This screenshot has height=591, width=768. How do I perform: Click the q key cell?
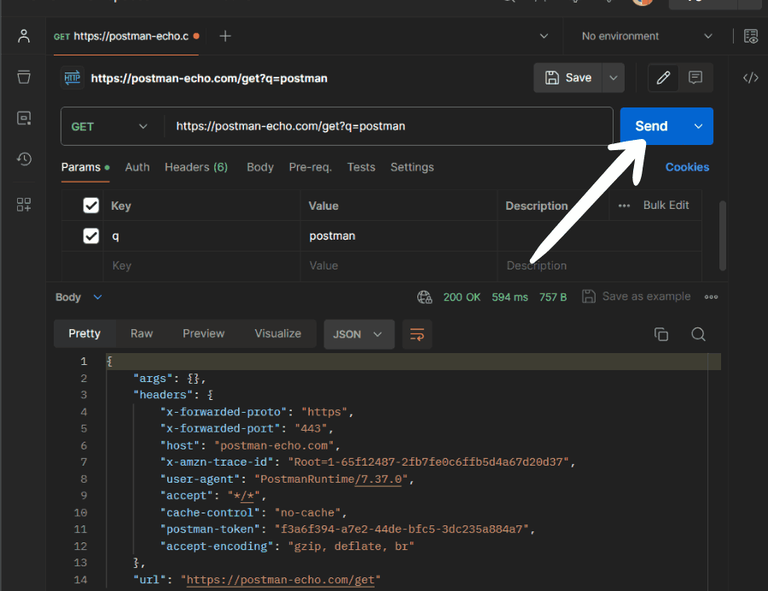pos(202,236)
